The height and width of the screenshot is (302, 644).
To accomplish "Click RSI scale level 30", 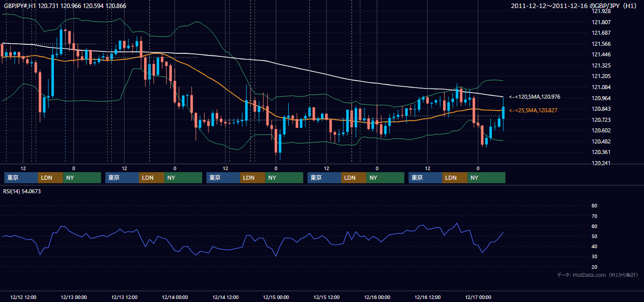I will click(x=594, y=257).
